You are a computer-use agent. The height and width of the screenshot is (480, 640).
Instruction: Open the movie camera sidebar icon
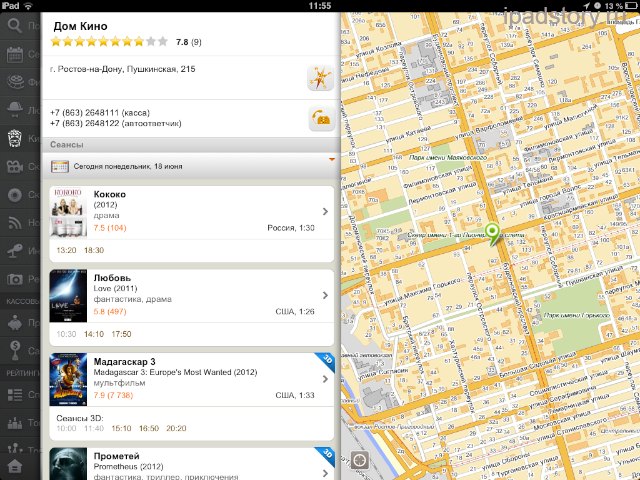coord(15,167)
